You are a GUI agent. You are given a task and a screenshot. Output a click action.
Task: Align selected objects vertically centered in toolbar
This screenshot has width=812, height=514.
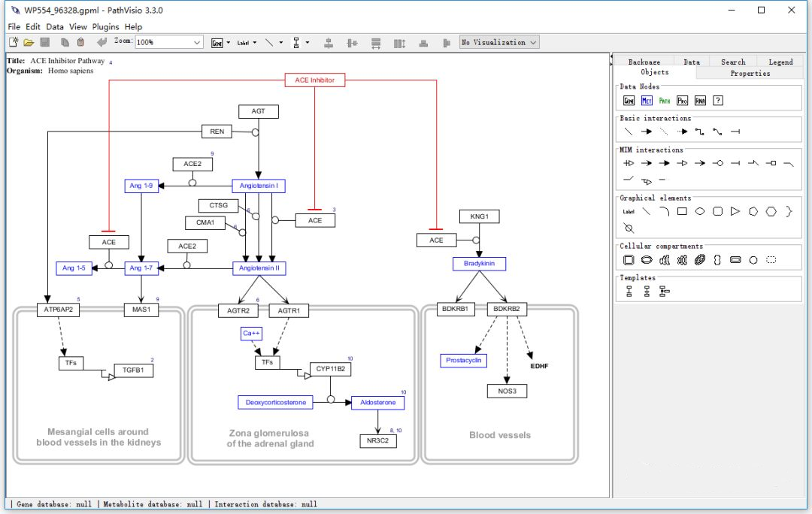(x=352, y=43)
